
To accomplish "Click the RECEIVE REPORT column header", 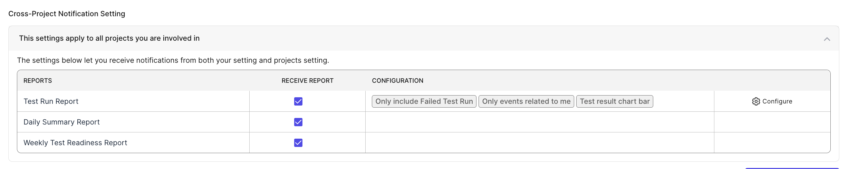I will click(307, 81).
